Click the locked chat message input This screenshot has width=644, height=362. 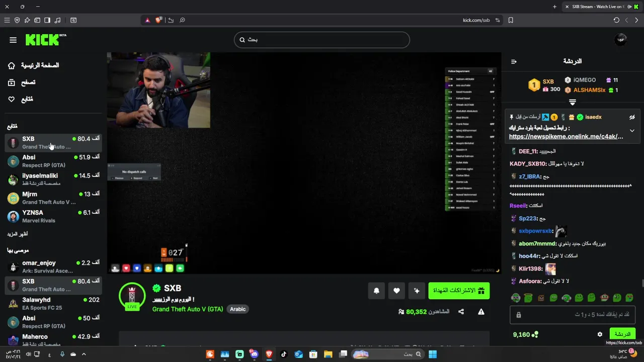[x=573, y=315]
